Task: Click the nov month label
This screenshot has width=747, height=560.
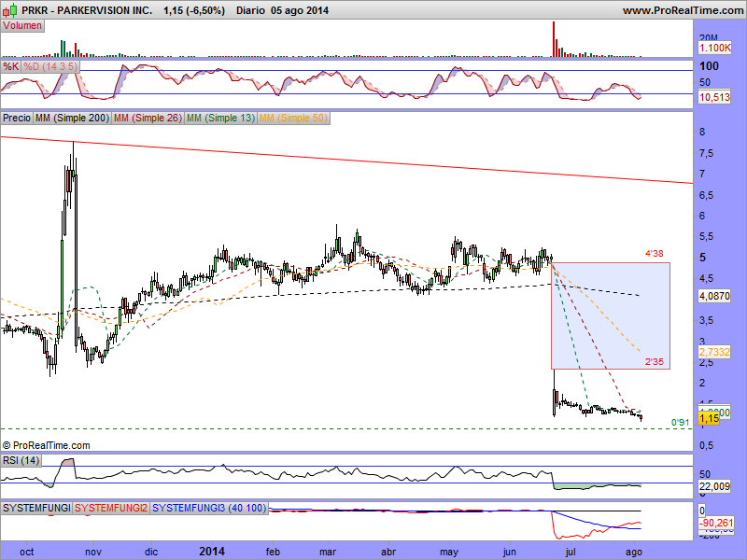Action: (92, 552)
